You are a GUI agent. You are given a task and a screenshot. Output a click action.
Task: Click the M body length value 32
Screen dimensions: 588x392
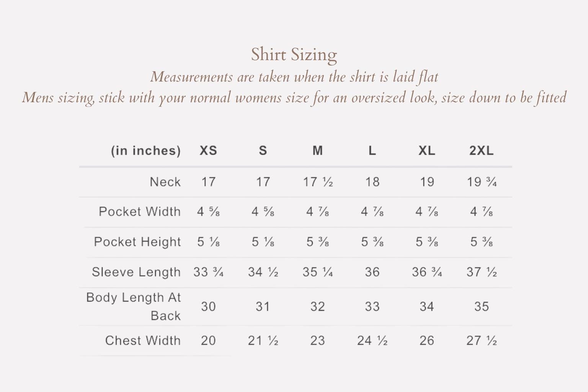(x=318, y=307)
